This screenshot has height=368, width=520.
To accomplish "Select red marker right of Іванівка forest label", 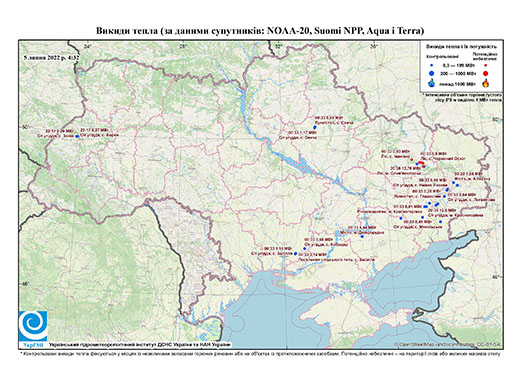I will [x=412, y=160].
